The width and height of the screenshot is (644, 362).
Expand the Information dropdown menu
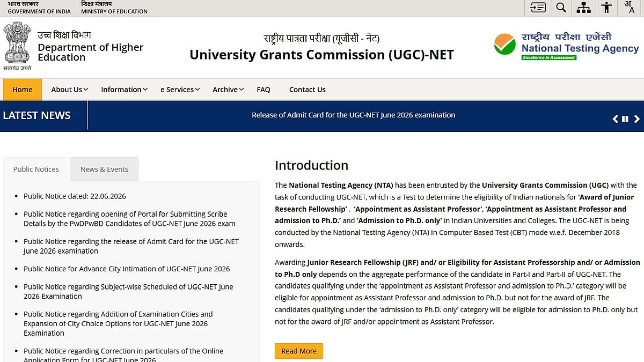click(124, 90)
